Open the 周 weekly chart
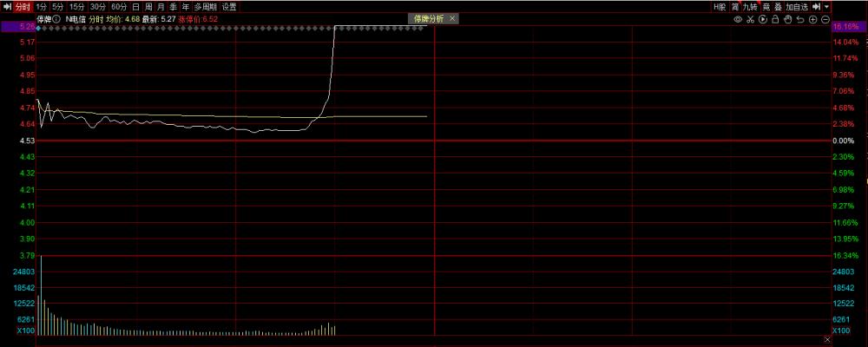Screen dimensions: 868x347 [x=148, y=7]
